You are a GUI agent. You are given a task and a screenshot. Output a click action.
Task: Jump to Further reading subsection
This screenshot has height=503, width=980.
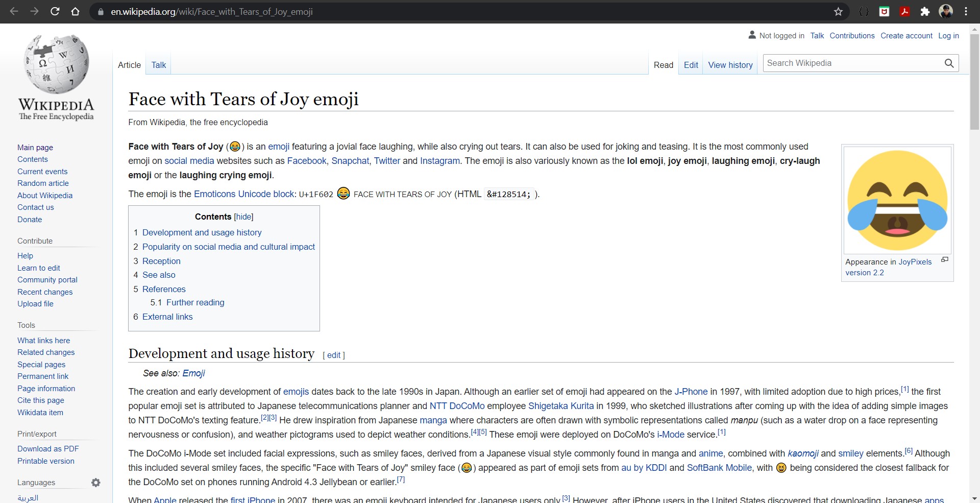[x=195, y=302]
